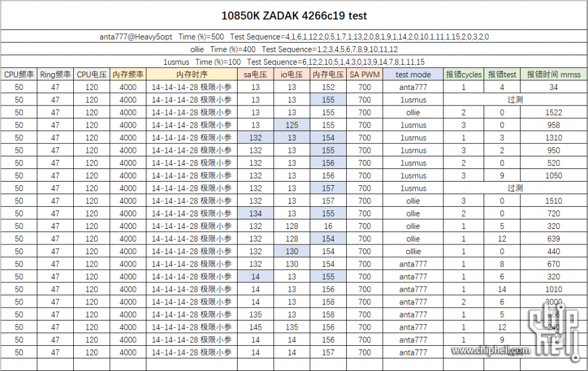The height and width of the screenshot is (371, 588).
Task: Click the 报错cycles column header
Action: [x=463, y=74]
